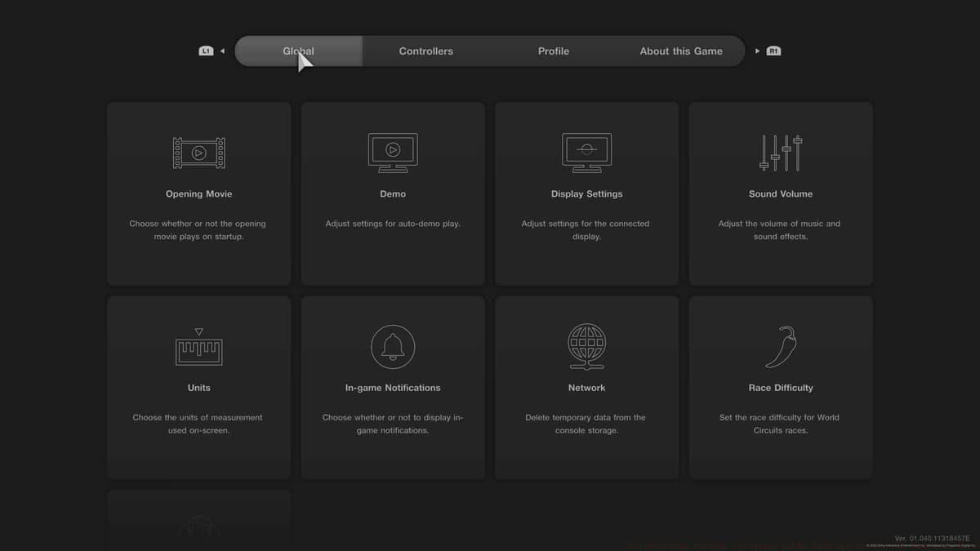Switch to the Controllers tab
Viewport: 980px width, 551px height.
425,51
